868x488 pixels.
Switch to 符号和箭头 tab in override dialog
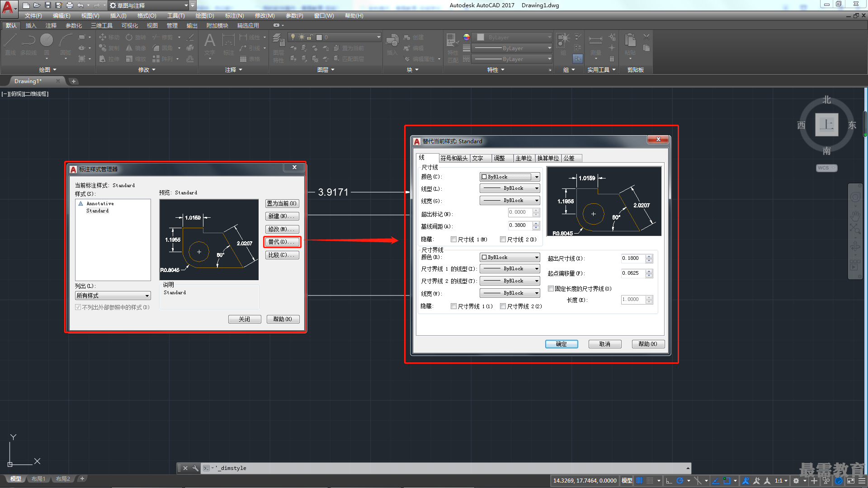pos(454,158)
